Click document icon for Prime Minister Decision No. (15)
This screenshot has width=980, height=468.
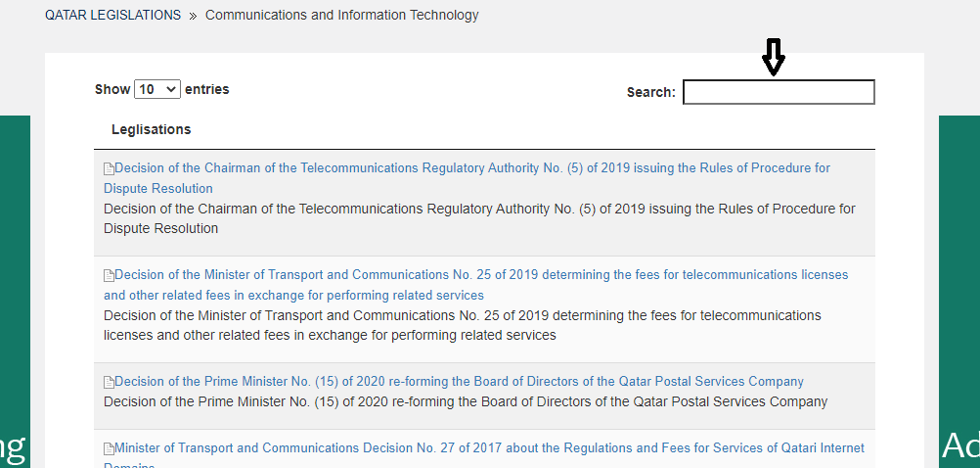109,383
